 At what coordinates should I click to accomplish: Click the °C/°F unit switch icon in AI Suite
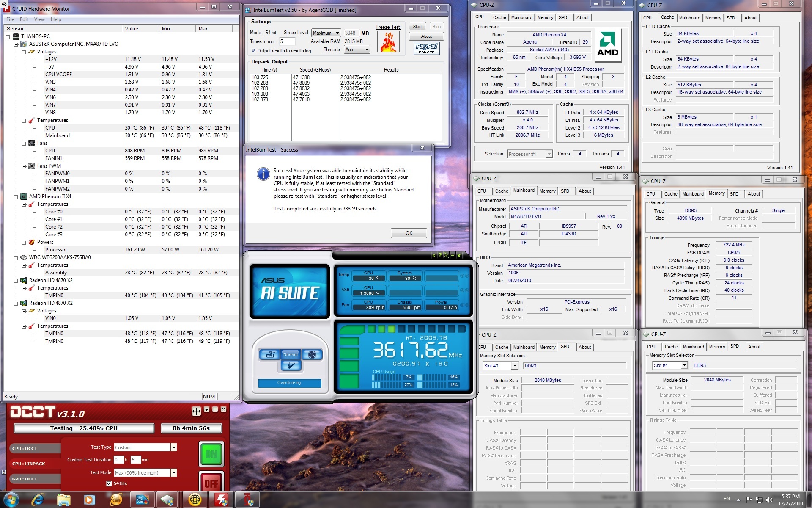tap(446, 255)
